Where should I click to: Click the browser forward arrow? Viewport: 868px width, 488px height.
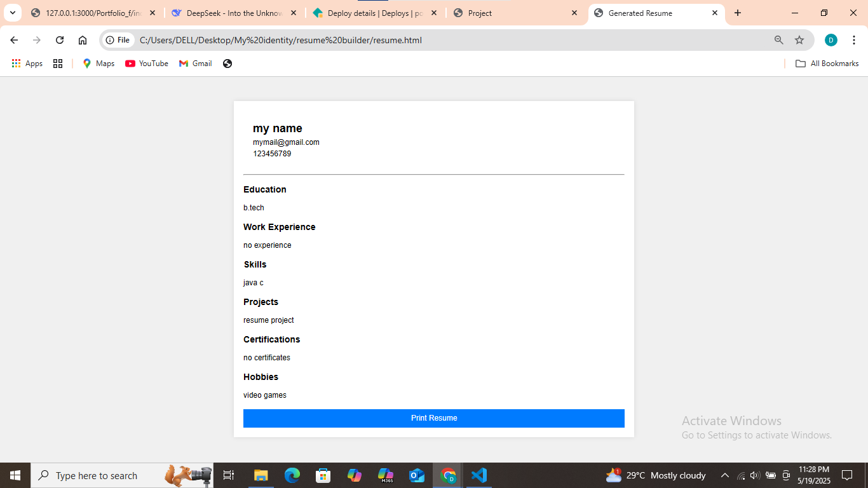pyautogui.click(x=37, y=40)
